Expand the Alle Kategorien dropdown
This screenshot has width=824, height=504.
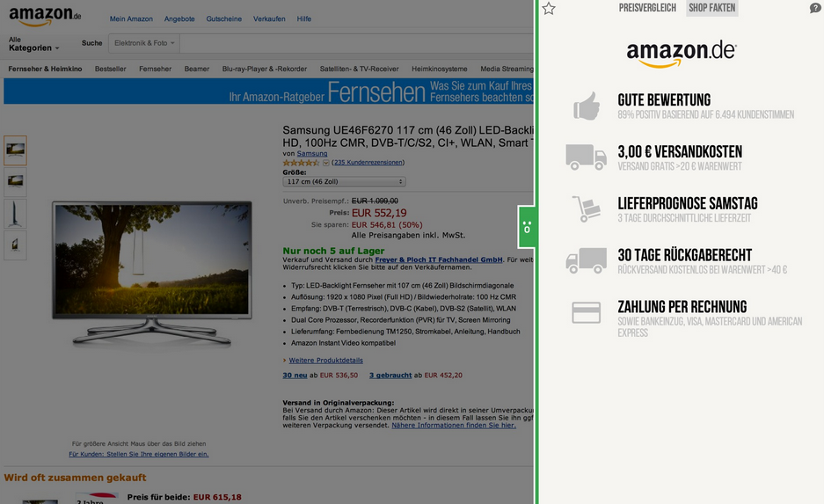33,44
